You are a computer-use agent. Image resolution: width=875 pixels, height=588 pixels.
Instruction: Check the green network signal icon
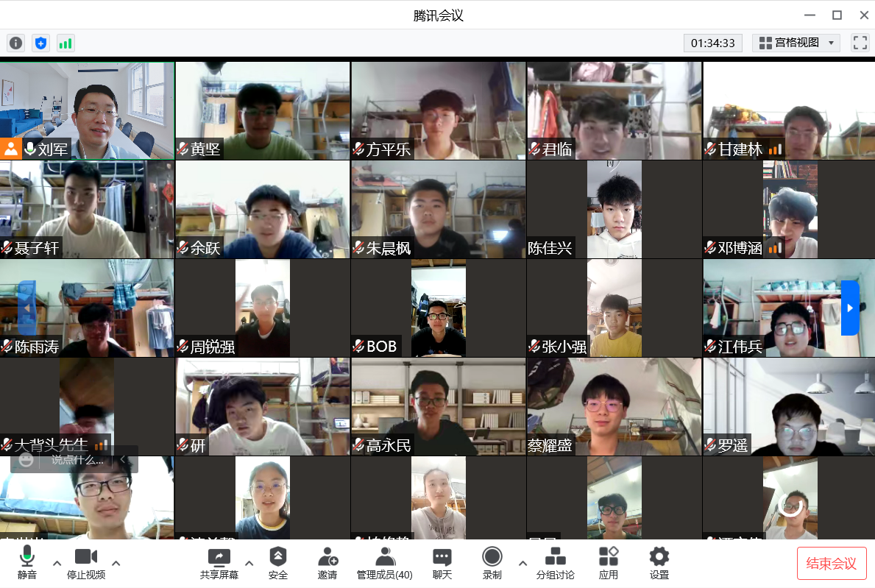(x=66, y=43)
